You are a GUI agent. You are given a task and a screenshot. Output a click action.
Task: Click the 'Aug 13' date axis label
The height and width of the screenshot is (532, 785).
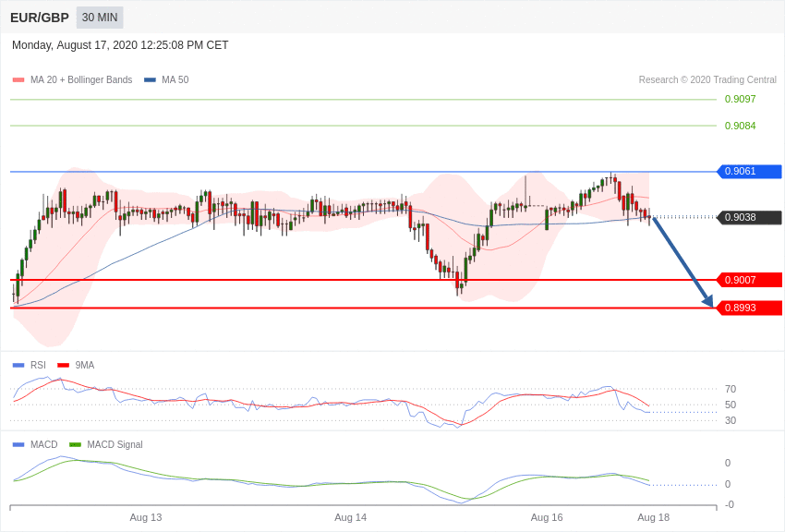146,517
